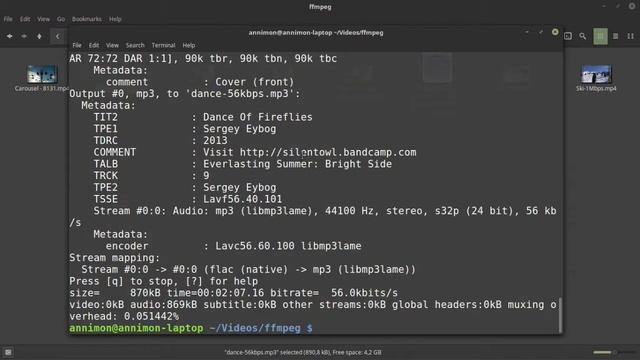Click the output filename 'dance-56kbps.mp3'
This screenshot has height=360, width=640.
[240, 94]
